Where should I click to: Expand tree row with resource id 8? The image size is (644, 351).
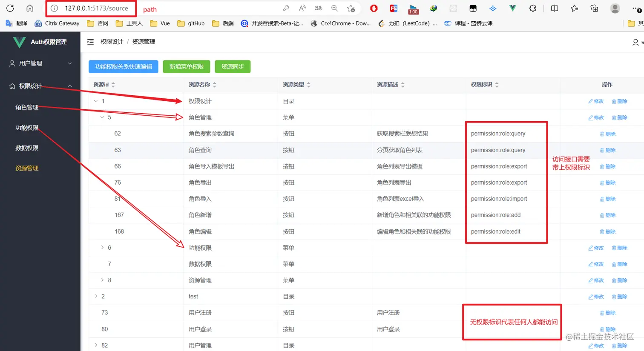point(102,280)
